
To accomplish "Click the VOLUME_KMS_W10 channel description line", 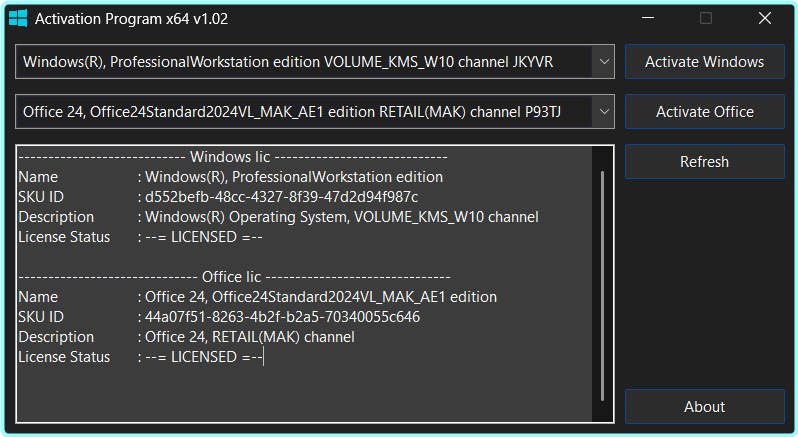I will 278,217.
